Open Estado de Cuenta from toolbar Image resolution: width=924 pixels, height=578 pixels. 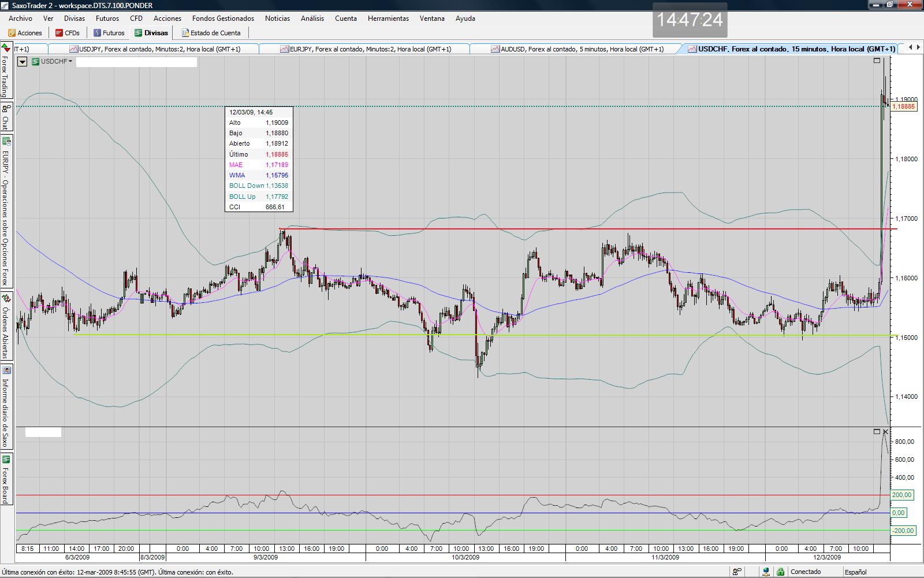click(x=211, y=33)
